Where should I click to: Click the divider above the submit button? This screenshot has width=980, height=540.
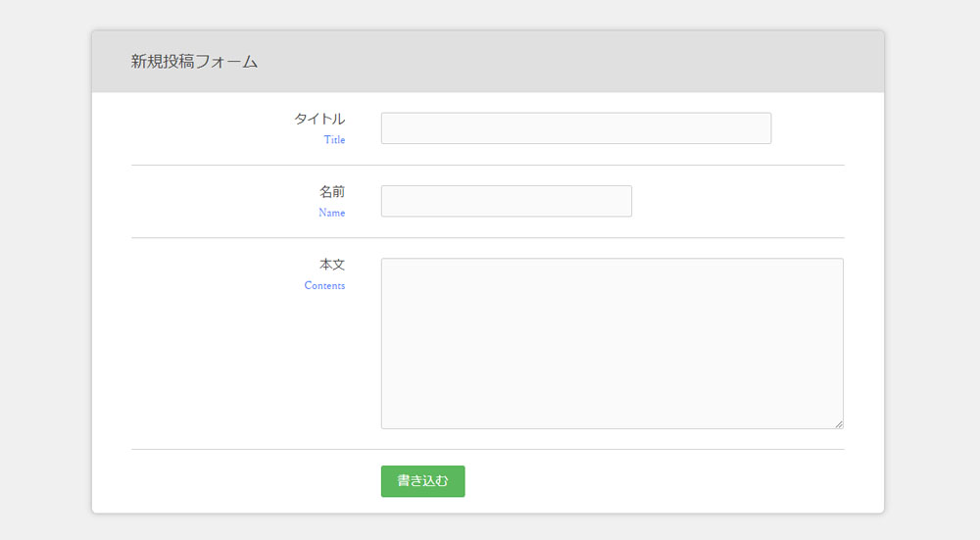pos(487,449)
